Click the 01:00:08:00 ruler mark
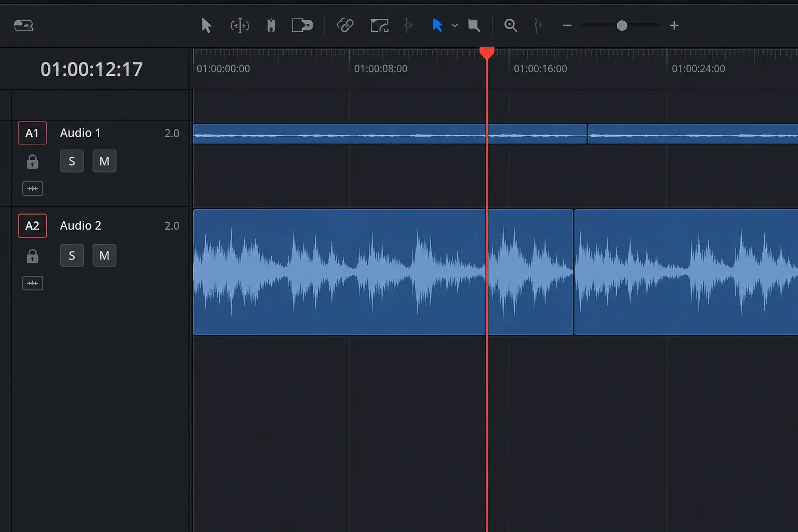 pyautogui.click(x=381, y=69)
